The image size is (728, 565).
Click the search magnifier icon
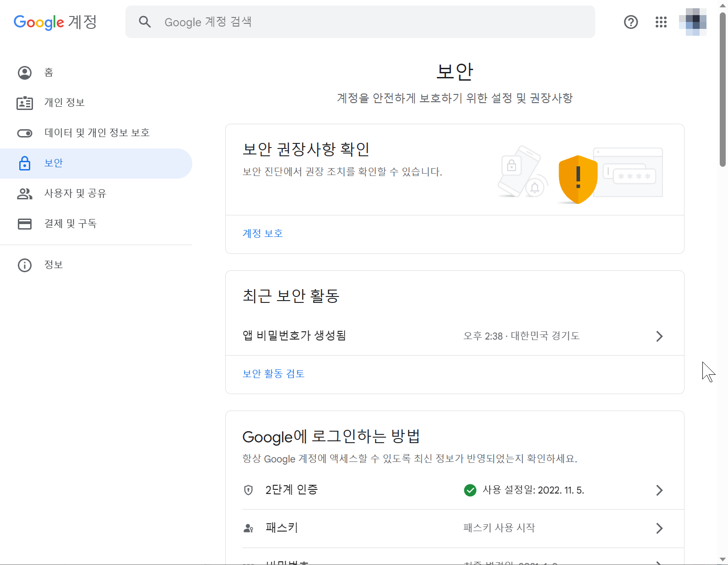click(145, 22)
